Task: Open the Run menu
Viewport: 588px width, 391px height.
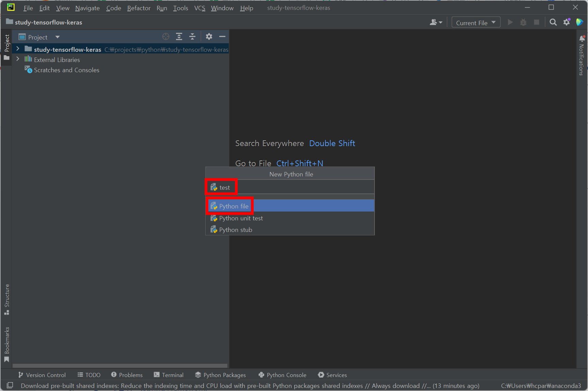Action: (x=162, y=8)
